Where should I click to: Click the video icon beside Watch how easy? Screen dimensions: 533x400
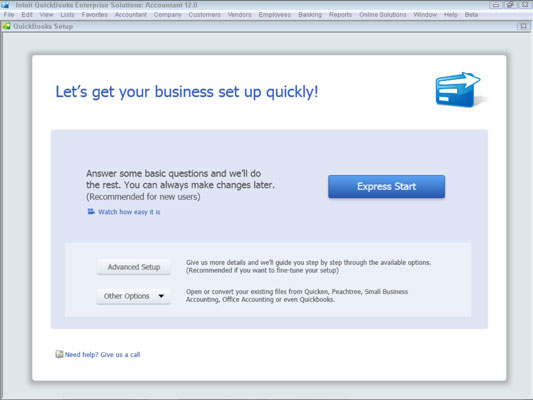91,211
